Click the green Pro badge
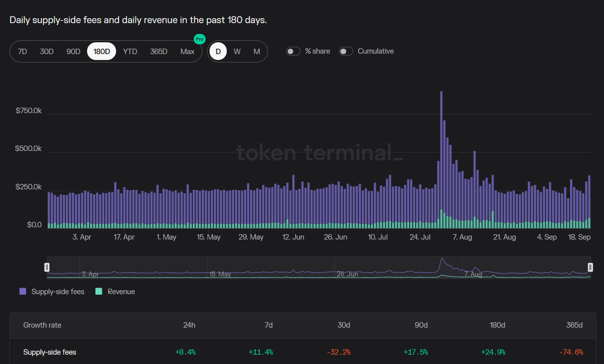Screen dimensions: 604x364 pos(199,39)
